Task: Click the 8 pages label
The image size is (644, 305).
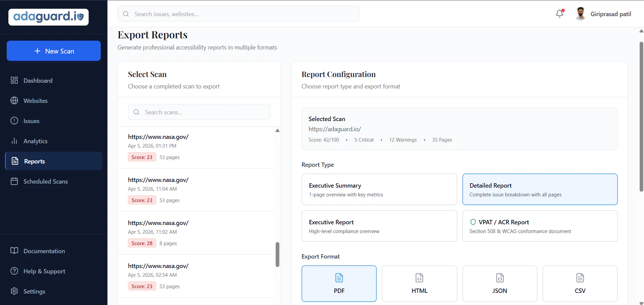Action: [168, 243]
